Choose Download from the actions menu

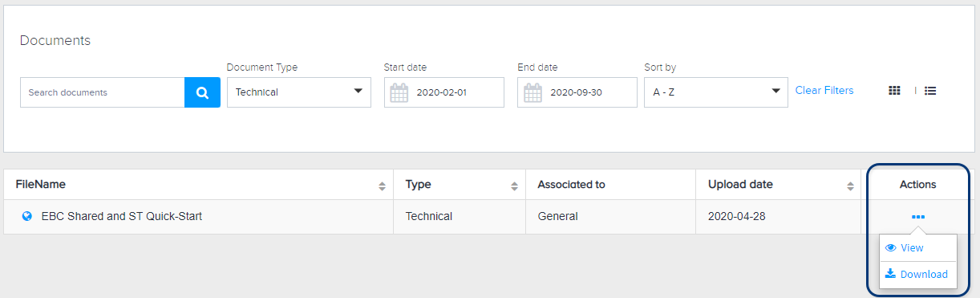918,274
